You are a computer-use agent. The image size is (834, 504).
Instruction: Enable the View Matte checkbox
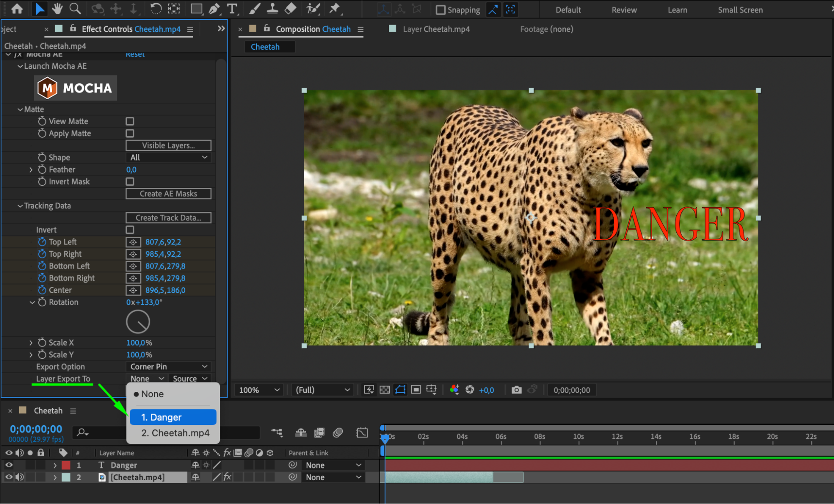(x=130, y=121)
